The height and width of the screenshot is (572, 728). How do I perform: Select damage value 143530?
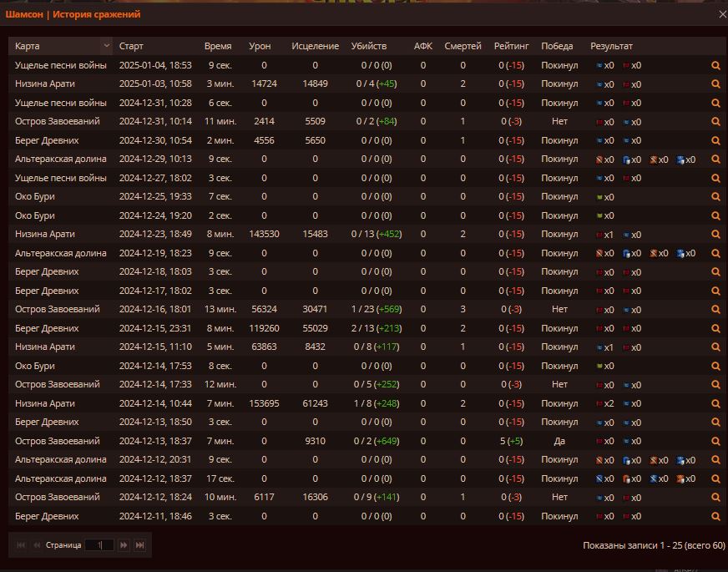pos(264,235)
